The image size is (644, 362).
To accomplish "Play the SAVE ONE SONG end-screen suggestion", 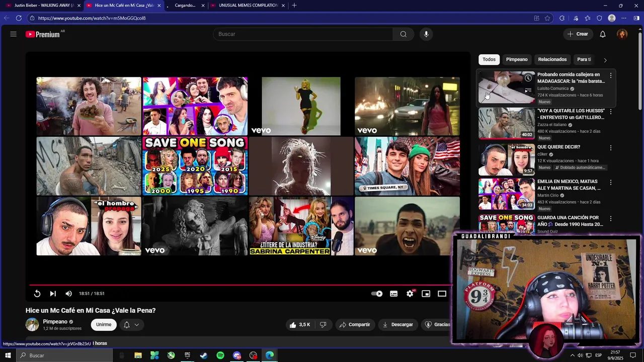I will (195, 166).
